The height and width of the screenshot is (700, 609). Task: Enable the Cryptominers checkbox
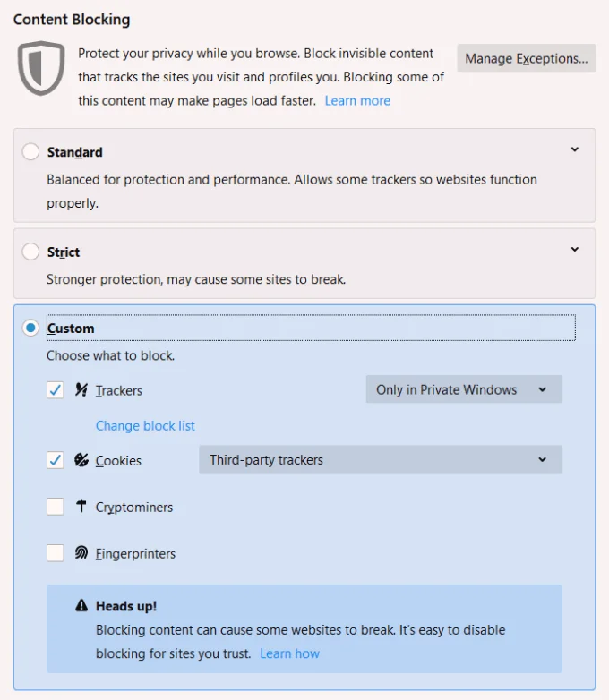click(x=56, y=507)
